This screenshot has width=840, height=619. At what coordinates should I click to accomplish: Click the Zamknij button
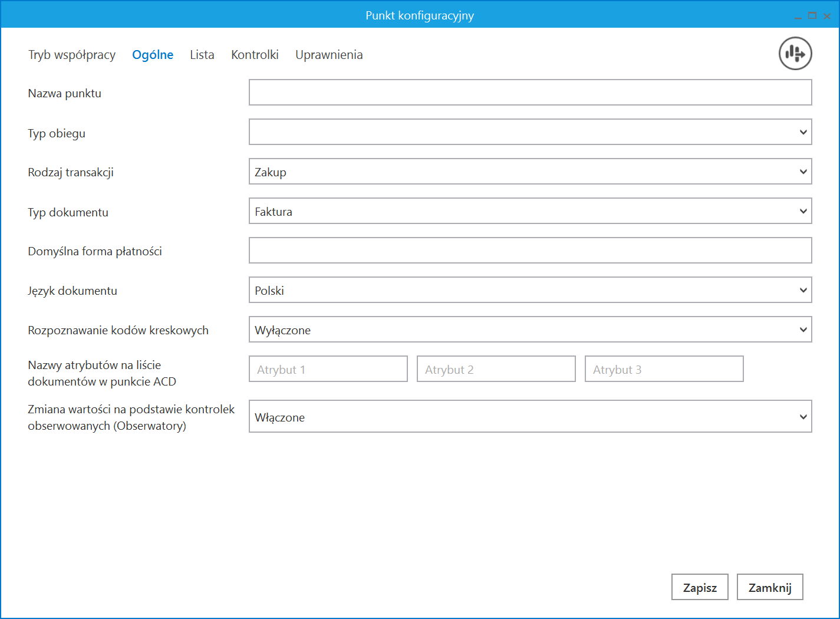tap(769, 587)
